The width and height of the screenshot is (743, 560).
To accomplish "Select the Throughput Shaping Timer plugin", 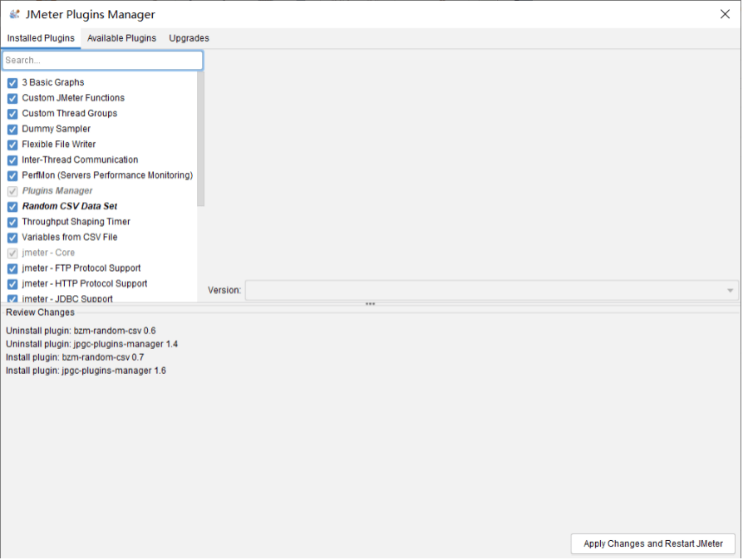I will tap(76, 222).
